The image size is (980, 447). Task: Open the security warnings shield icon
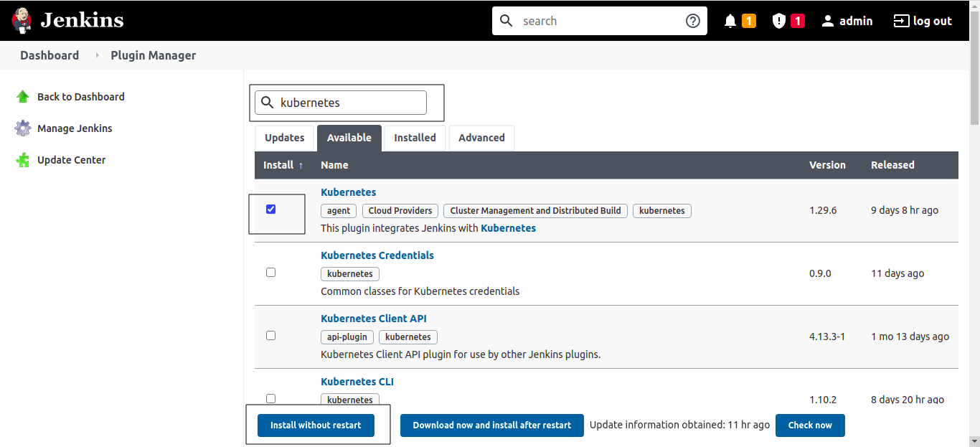pos(779,21)
